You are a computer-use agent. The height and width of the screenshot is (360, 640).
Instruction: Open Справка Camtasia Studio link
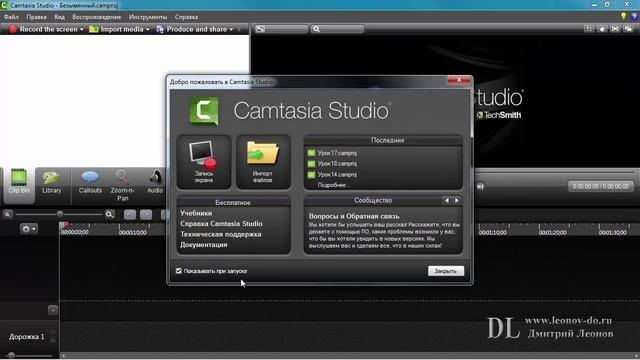[x=221, y=224]
